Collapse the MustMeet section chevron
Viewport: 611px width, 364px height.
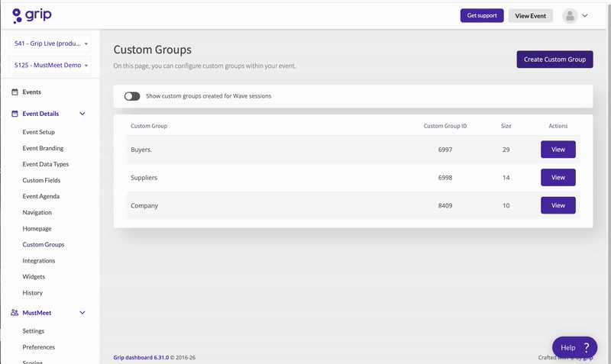point(82,313)
